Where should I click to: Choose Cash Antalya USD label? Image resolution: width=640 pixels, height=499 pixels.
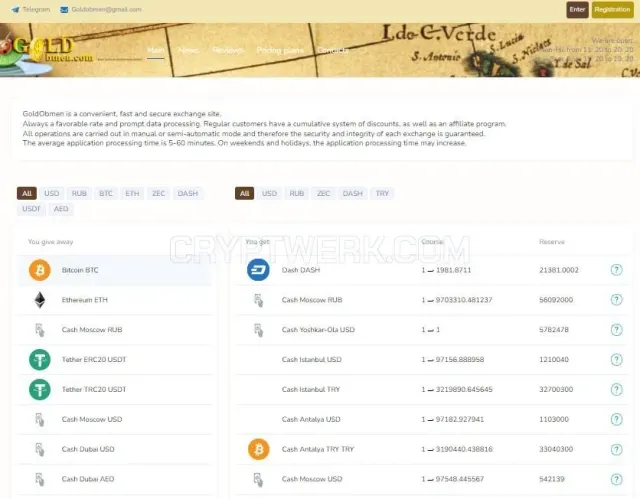(x=311, y=419)
